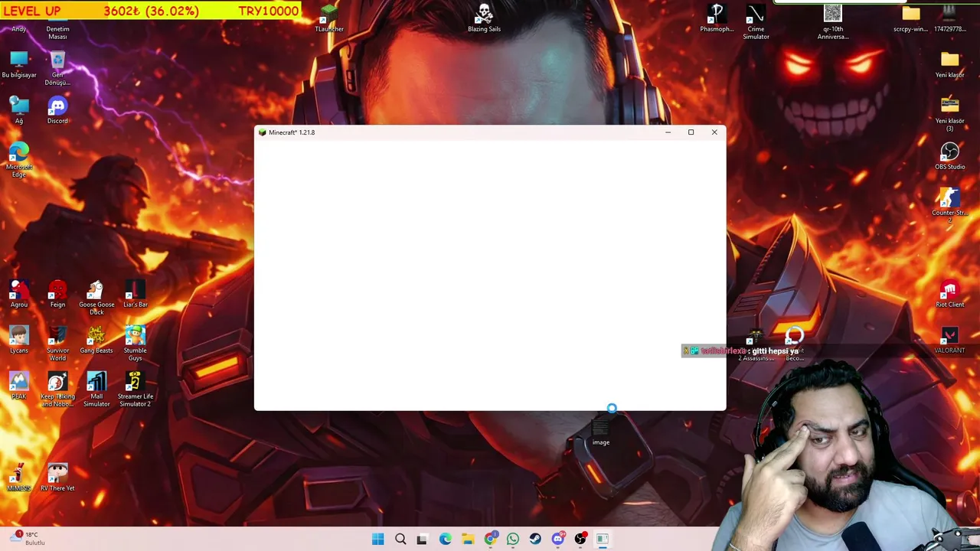Launch the OBS Studio shortcut

[949, 156]
